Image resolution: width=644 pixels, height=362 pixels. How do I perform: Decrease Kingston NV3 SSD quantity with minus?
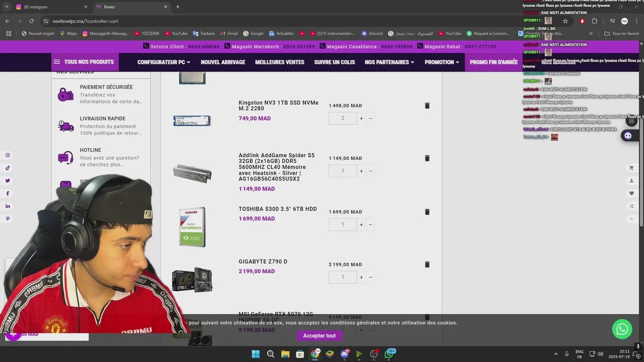point(370,119)
